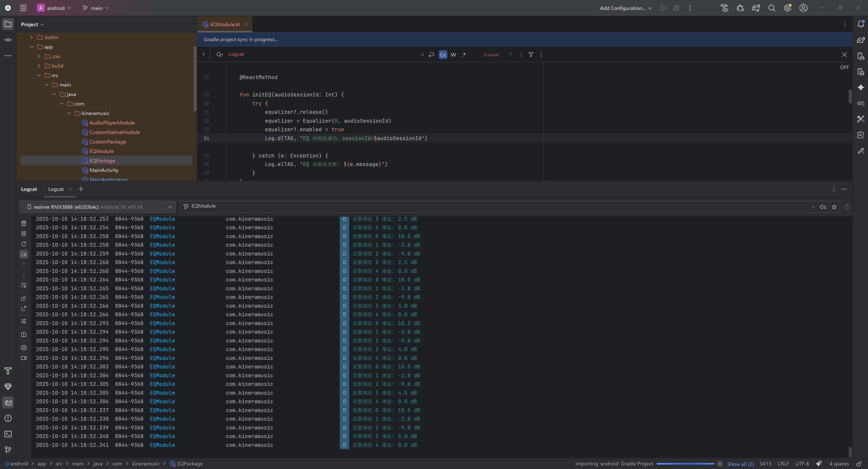Clear logcat with the trash icon
This screenshot has height=469, width=868.
click(24, 223)
